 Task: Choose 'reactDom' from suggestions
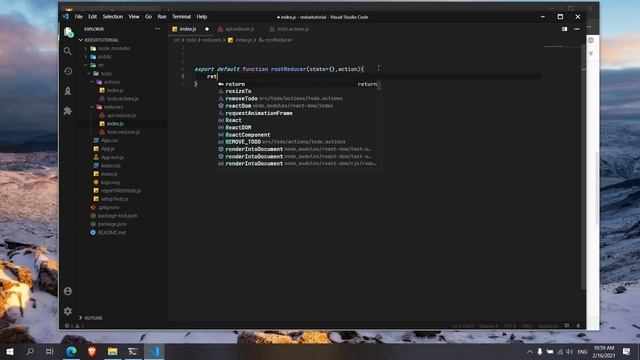pyautogui.click(x=298, y=106)
